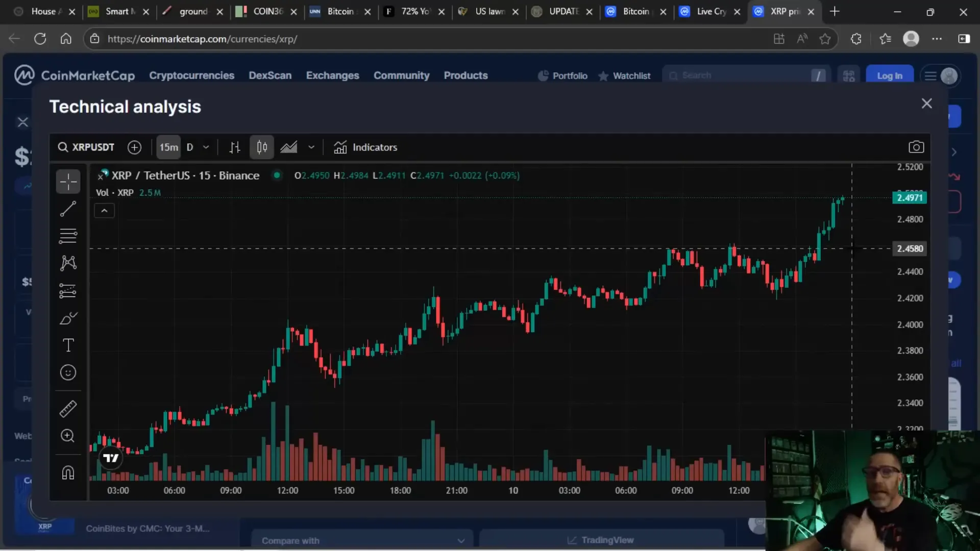The height and width of the screenshot is (551, 980).
Task: Click the CoinMarketCap search field
Action: click(747, 76)
